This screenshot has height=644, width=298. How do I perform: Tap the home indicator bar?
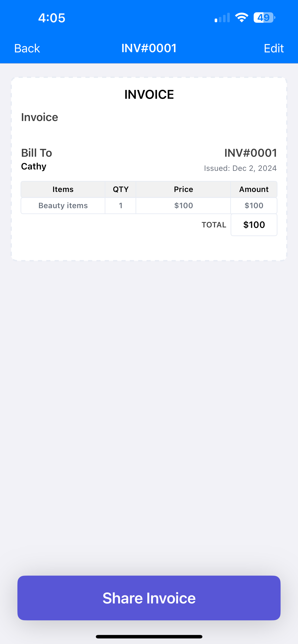tap(149, 637)
